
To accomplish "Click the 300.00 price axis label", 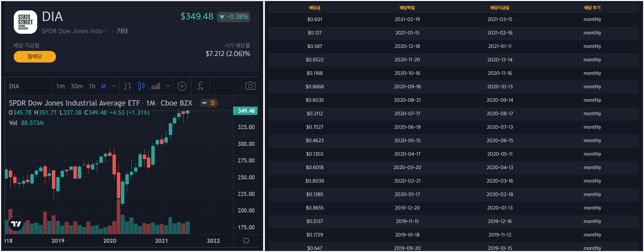I will coord(246,144).
